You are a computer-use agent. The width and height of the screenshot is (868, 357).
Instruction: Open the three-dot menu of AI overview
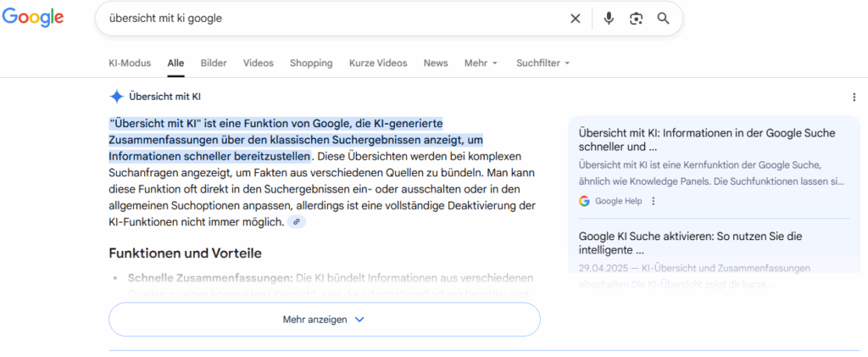tap(854, 98)
